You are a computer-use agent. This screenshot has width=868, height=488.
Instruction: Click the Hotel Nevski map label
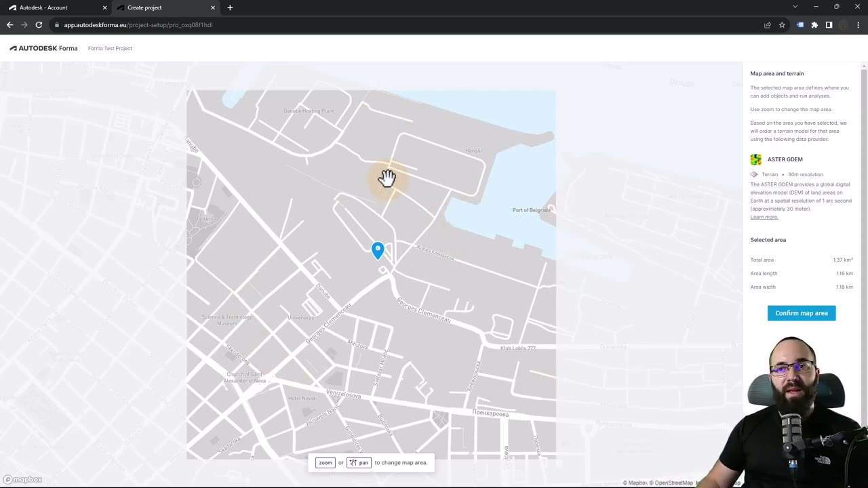302,399
